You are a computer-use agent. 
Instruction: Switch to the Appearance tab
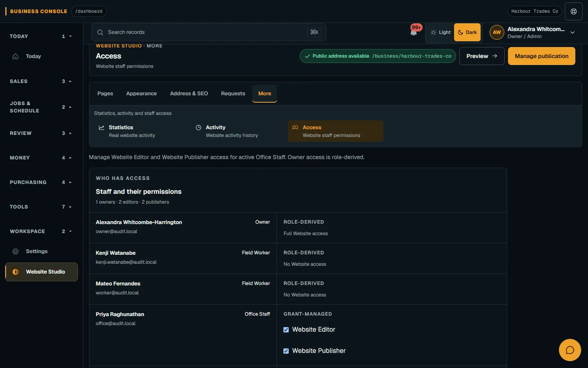[141, 94]
